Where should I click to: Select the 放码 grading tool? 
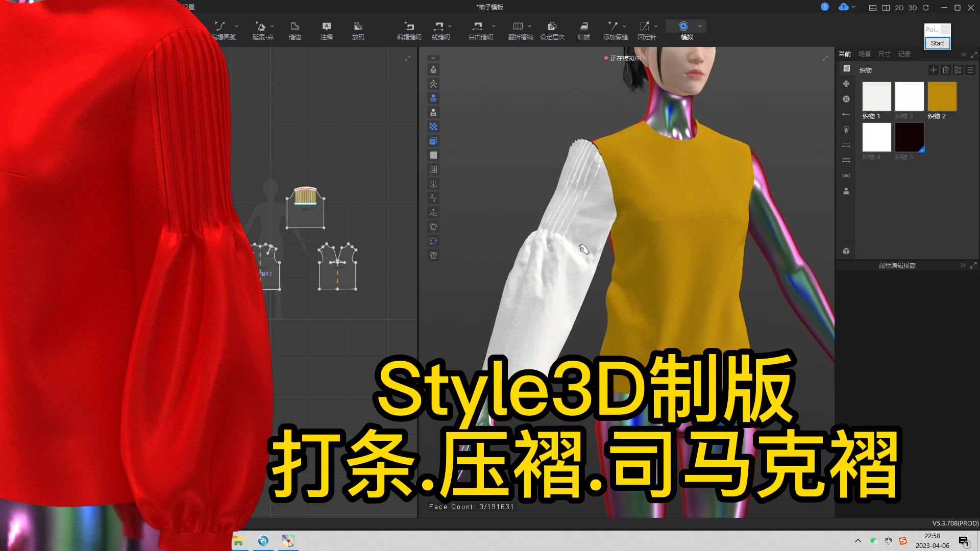[358, 30]
